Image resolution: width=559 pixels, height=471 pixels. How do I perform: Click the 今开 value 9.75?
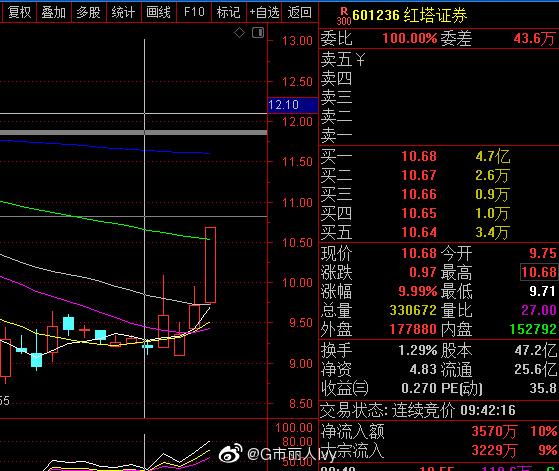tap(543, 253)
